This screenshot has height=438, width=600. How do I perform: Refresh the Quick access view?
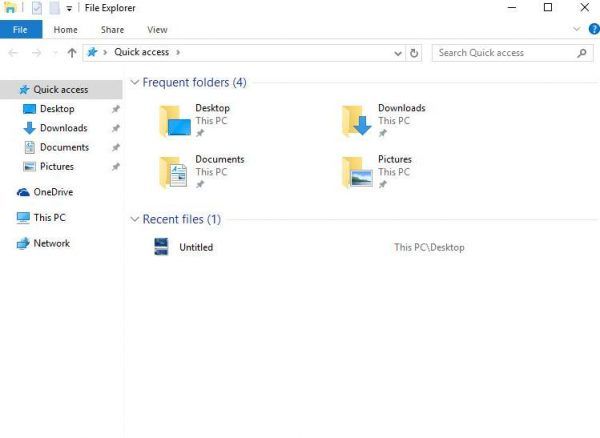[x=414, y=53]
